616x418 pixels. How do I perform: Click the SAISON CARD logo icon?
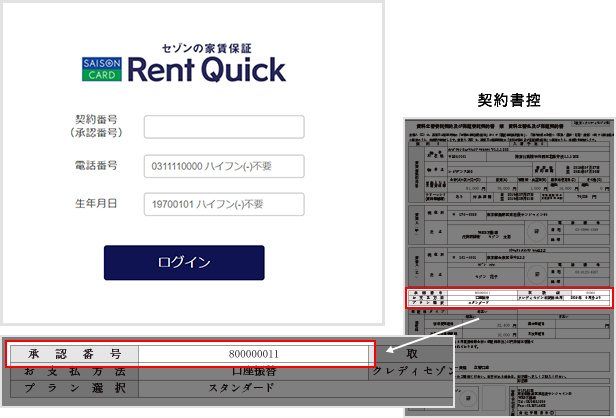click(102, 69)
